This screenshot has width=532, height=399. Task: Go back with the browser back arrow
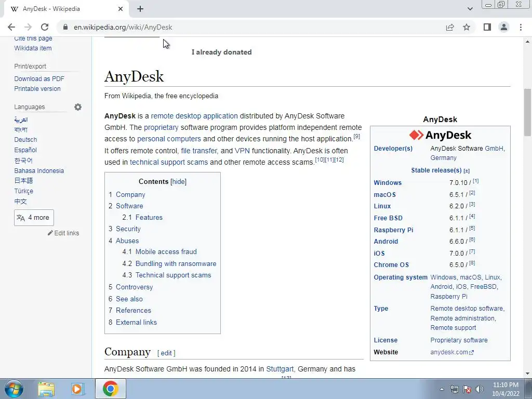coord(11,27)
